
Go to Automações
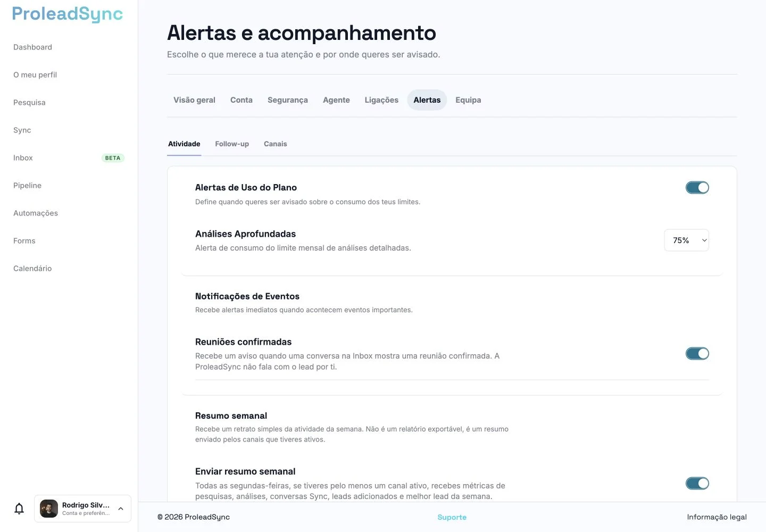pos(36,213)
